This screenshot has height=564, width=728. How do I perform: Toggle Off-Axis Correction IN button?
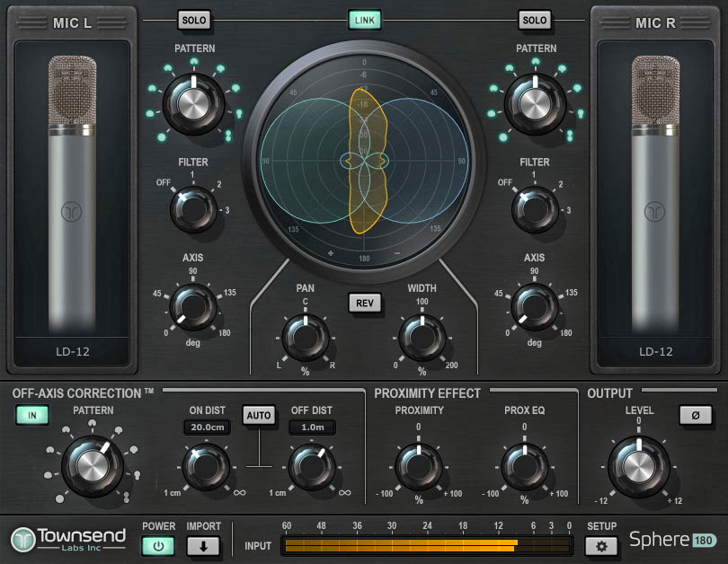pos(32,415)
